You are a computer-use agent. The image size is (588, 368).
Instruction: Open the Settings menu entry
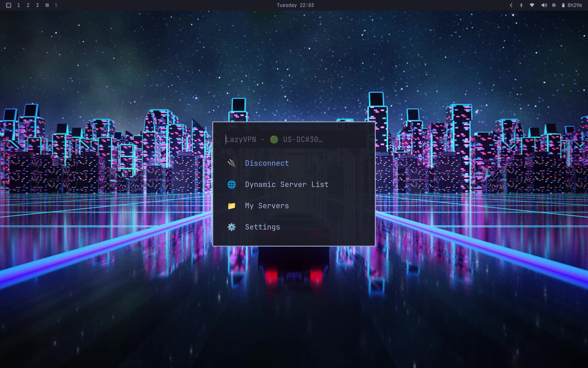[x=262, y=227]
